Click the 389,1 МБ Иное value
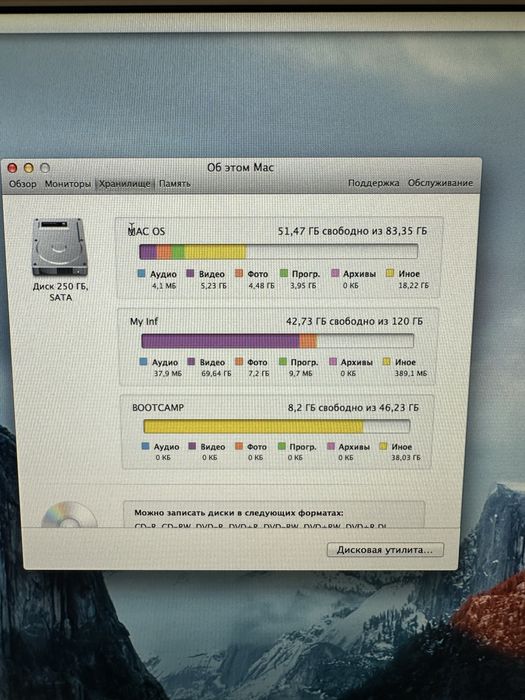 [x=410, y=373]
